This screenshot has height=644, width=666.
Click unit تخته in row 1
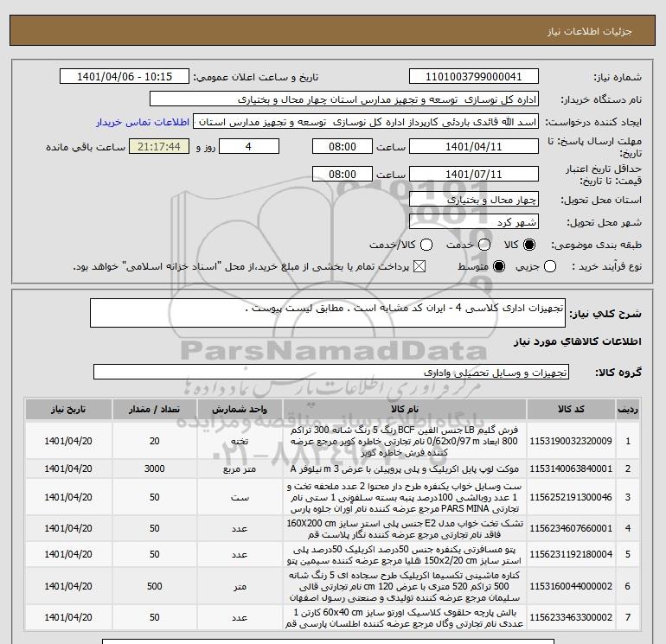(240, 442)
